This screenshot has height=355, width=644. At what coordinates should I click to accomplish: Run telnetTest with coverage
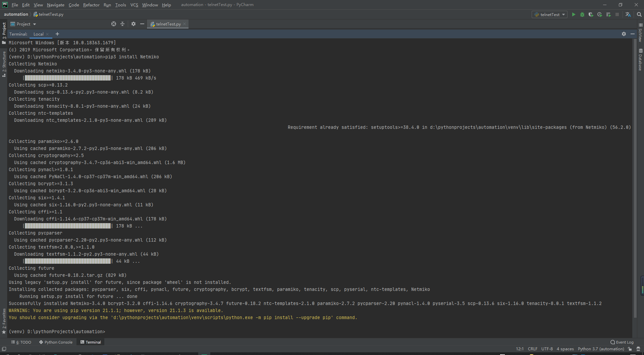click(591, 14)
